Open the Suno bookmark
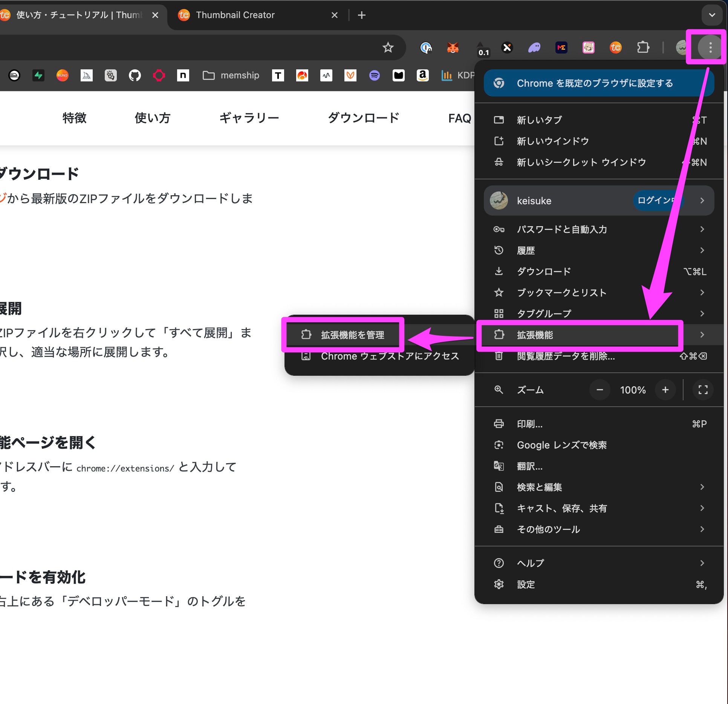The width and height of the screenshot is (728, 704). click(x=62, y=75)
